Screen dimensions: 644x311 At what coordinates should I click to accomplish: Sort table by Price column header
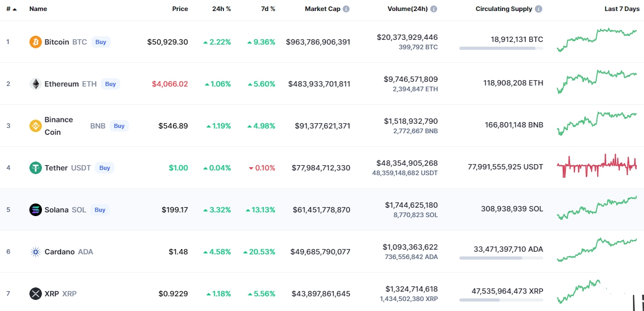click(180, 9)
